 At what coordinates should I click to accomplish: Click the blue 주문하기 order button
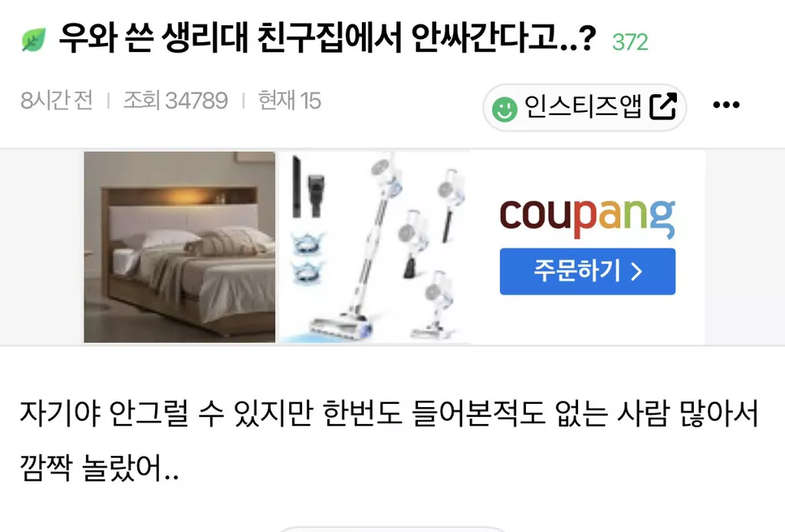click(587, 271)
